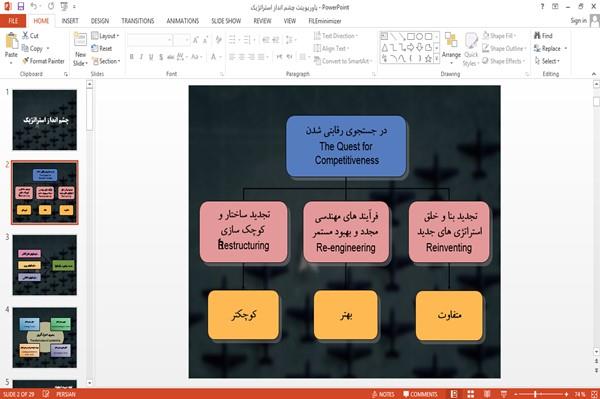This screenshot has width=600, height=399.
Task: Switch to the TRANSITIONS tab
Action: pyautogui.click(x=138, y=21)
